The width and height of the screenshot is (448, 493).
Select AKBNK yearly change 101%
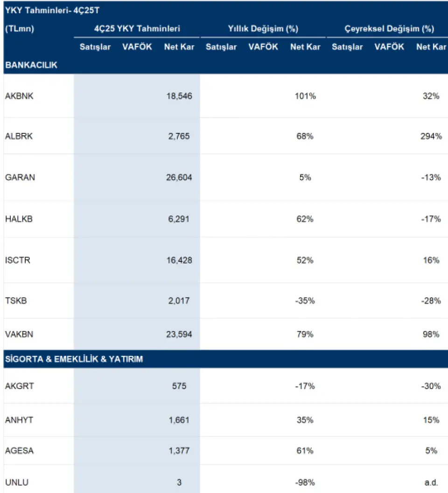point(305,97)
